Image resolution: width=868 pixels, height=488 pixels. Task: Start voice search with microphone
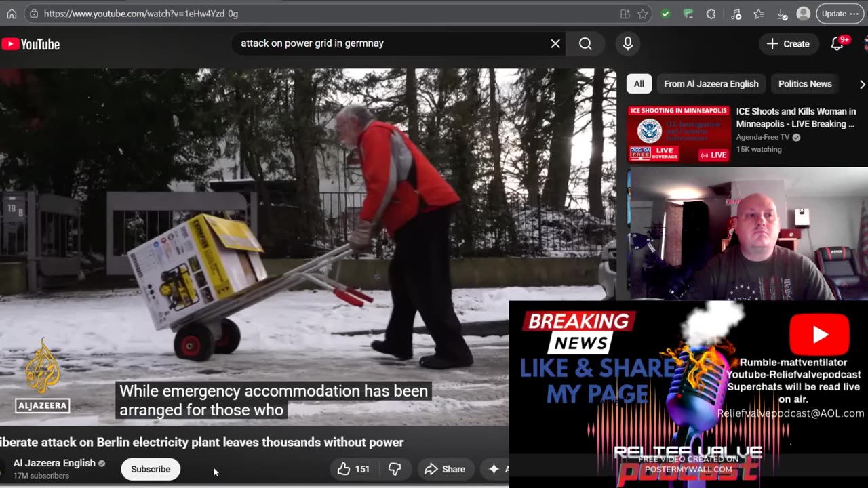[628, 43]
